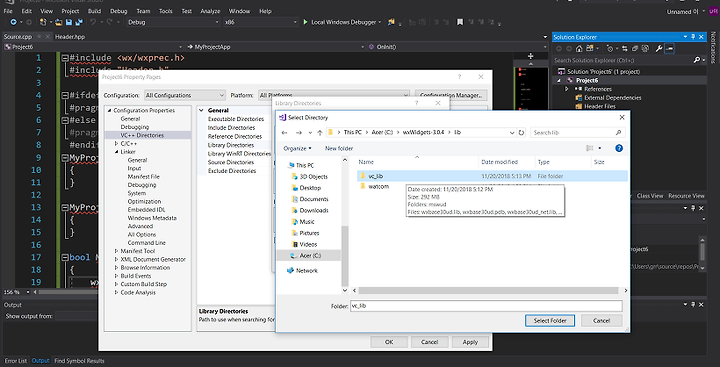Click search magnifier in Solution Explorer

697,60
